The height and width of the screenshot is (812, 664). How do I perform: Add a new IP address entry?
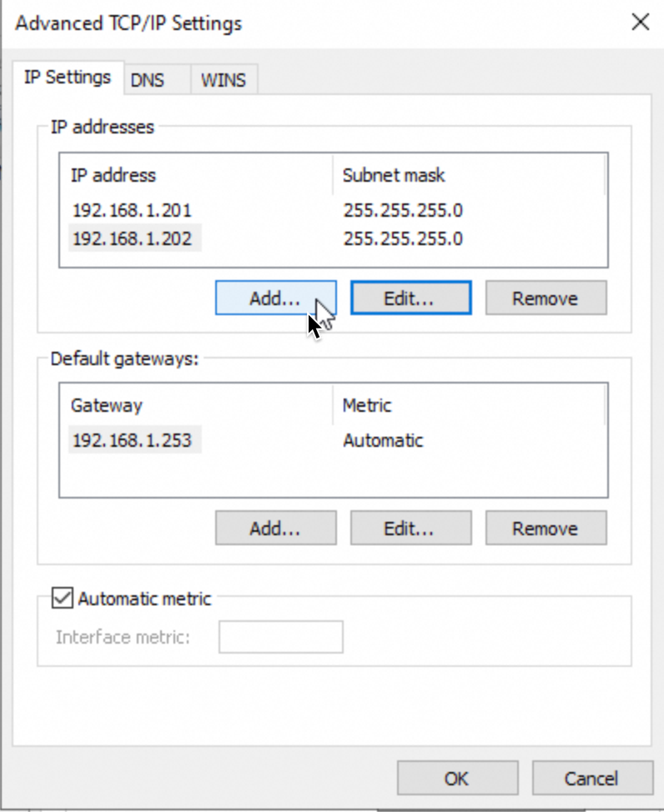(276, 298)
